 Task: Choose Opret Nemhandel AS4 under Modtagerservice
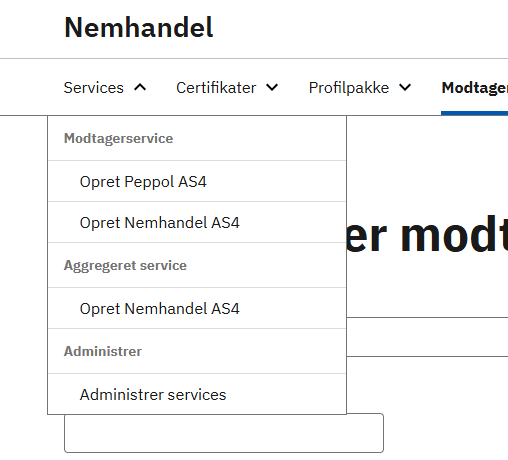pos(197,223)
